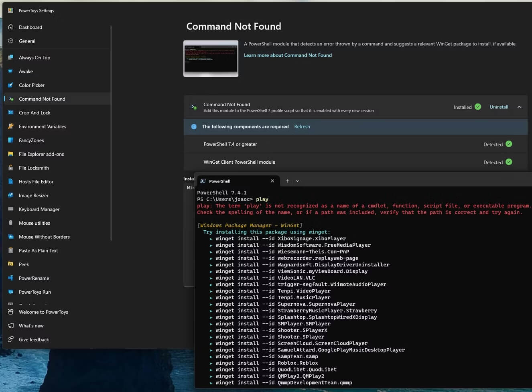Click the WinGet Client module Detected checkmark
The height and width of the screenshot is (392, 532).
point(509,162)
